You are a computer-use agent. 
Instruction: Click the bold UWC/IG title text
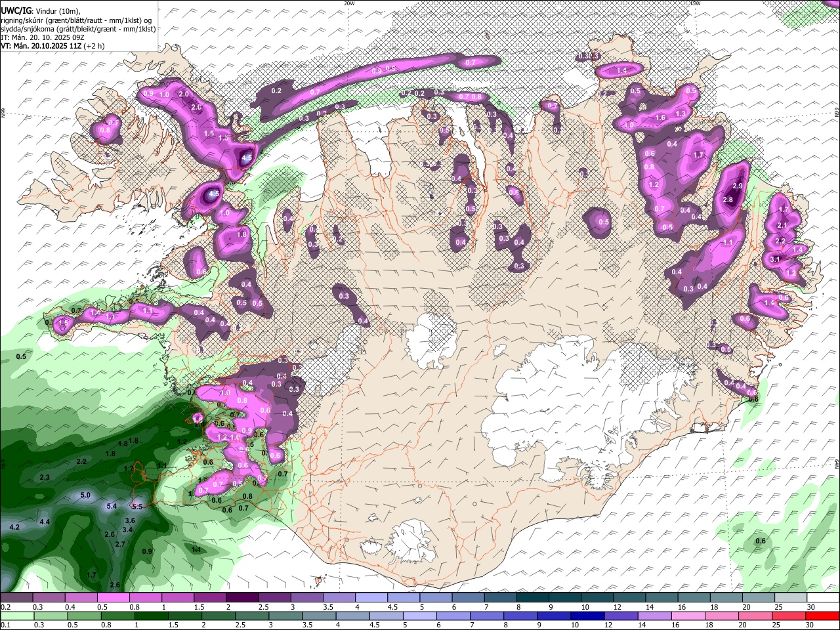tap(15, 11)
